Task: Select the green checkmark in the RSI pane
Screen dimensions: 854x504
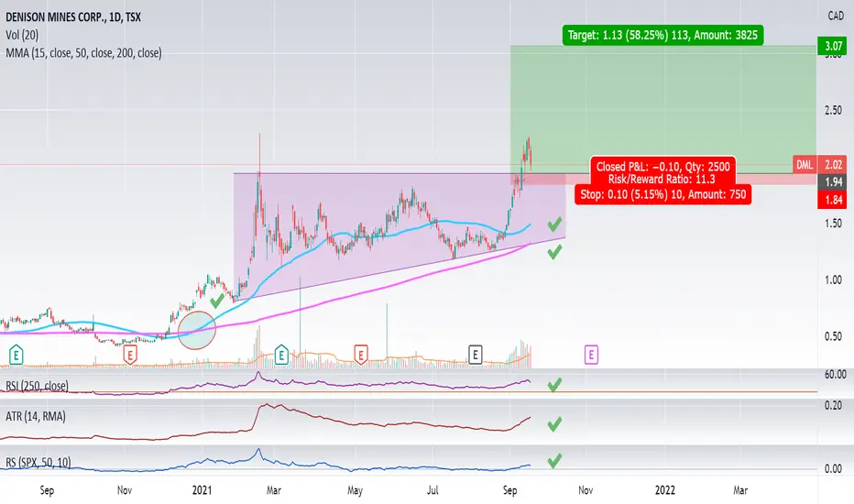Action: (554, 385)
